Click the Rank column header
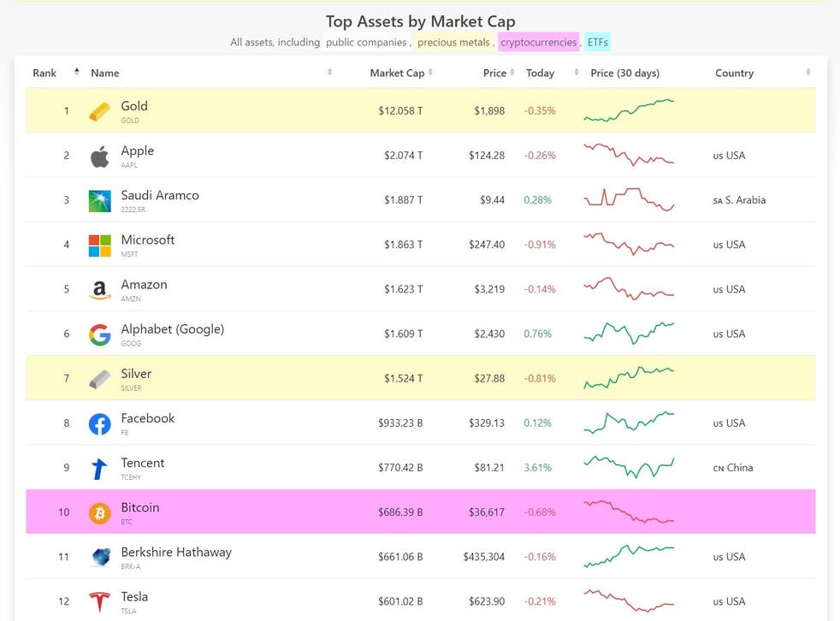 tap(44, 73)
